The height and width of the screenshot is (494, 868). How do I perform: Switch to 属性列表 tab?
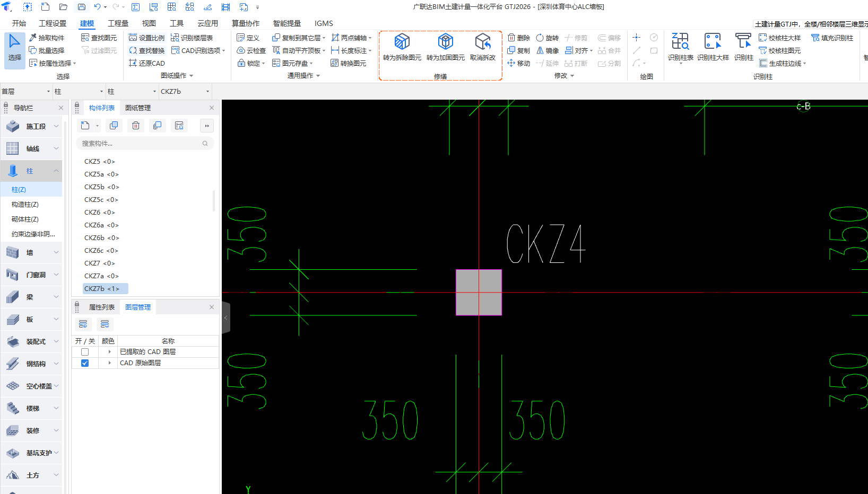pyautogui.click(x=102, y=307)
